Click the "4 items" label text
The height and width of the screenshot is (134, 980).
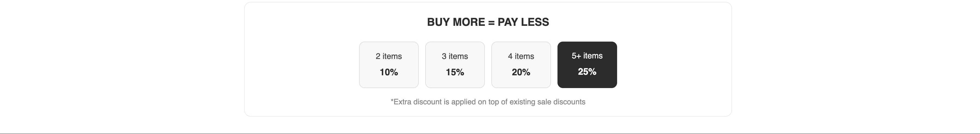coord(521,56)
